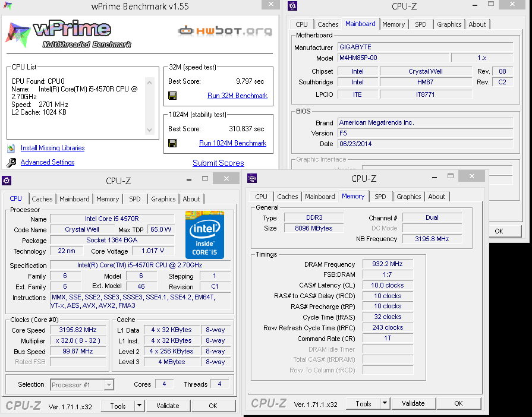
Task: Switch to Graphics tab in the CPU window
Action: (163, 199)
